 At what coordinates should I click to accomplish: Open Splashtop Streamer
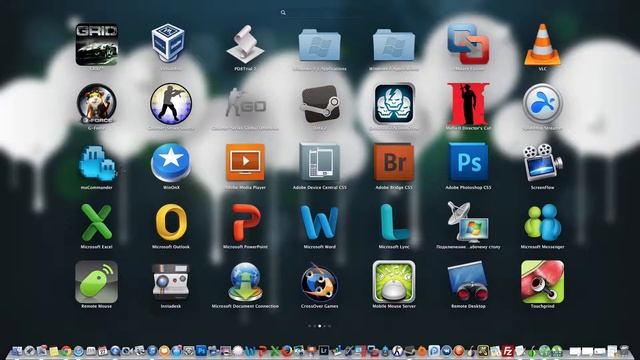point(542,104)
